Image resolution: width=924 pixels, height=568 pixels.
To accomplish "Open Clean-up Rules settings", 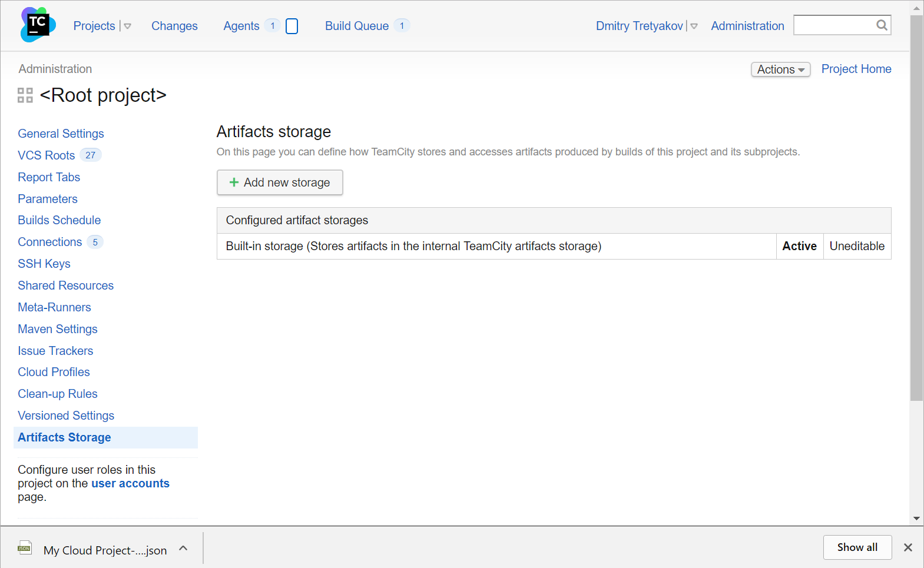I will (58, 394).
